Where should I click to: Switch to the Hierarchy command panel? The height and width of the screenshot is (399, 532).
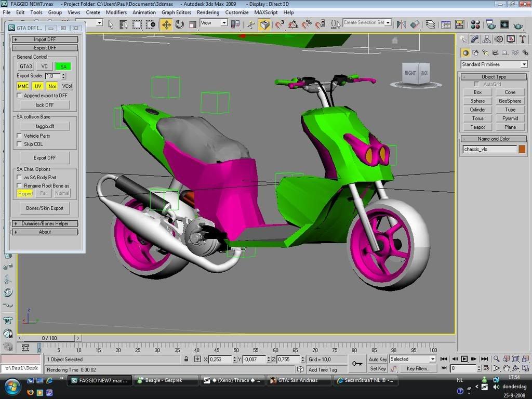[x=487, y=39]
